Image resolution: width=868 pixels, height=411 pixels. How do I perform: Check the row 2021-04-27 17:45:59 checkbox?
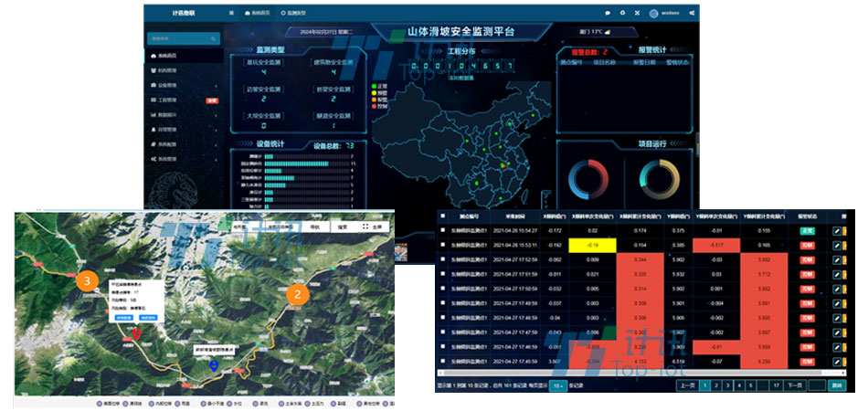click(x=441, y=362)
